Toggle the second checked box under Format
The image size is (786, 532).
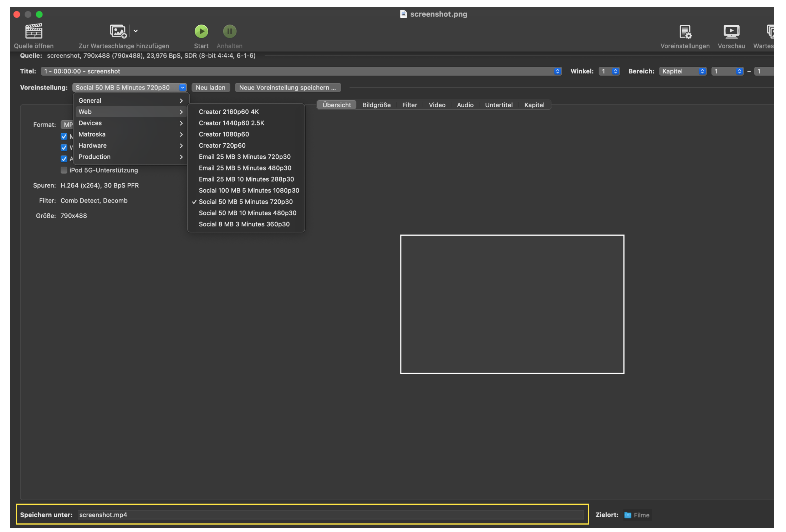pos(64,148)
